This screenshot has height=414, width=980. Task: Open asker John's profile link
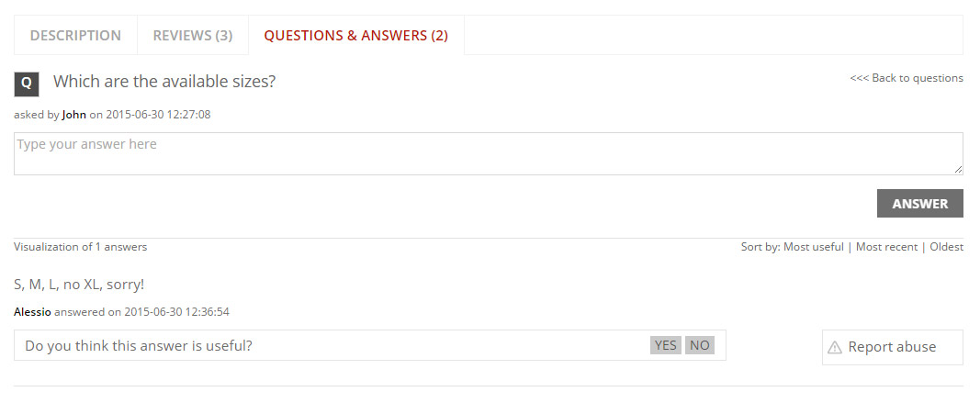73,115
